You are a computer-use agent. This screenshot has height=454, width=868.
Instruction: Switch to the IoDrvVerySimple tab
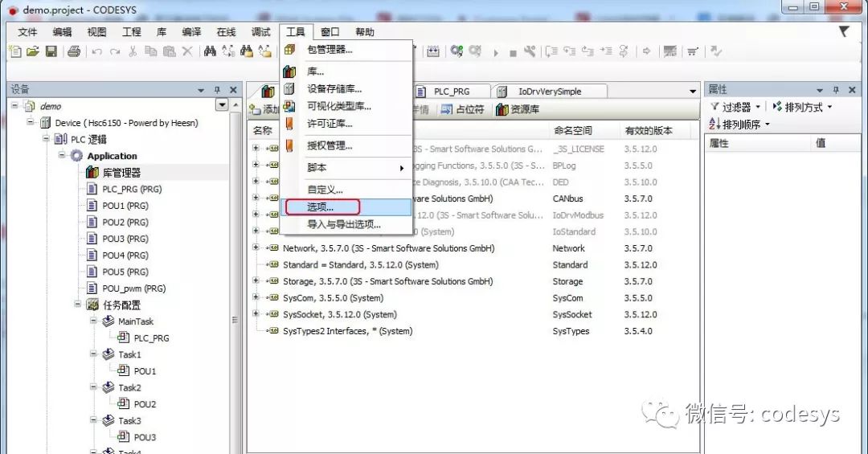[x=550, y=92]
